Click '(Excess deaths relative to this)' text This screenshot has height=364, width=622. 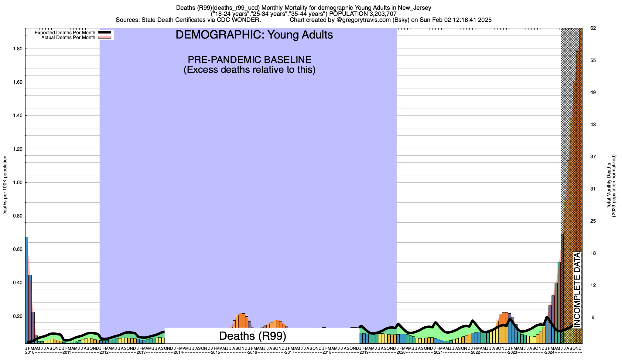[249, 70]
